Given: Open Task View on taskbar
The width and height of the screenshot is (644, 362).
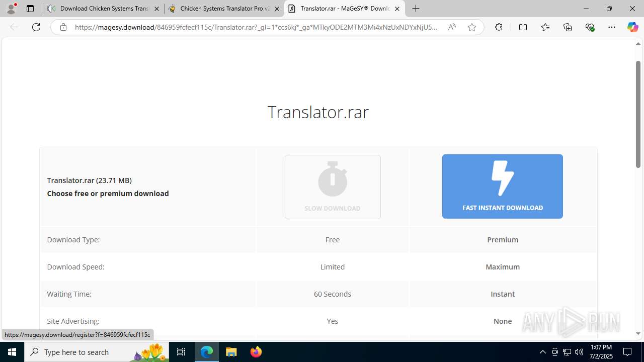Looking at the screenshot, I should point(181,352).
